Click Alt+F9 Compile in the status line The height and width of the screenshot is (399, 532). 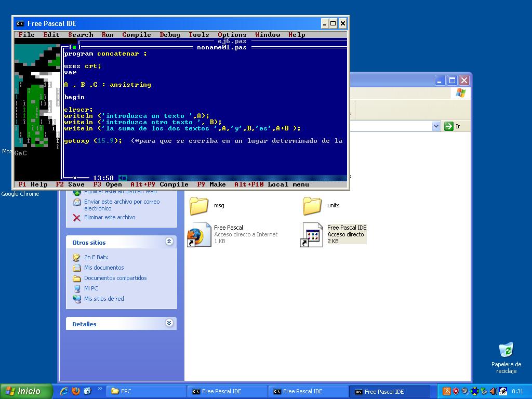[159, 184]
